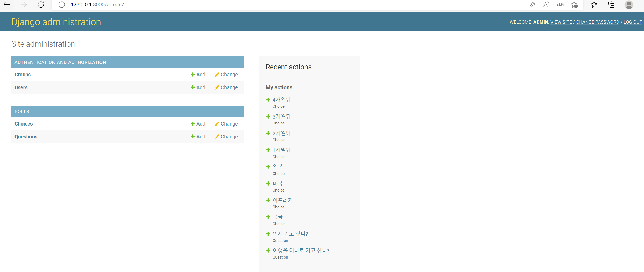Open recent action 1개월뒤

[282, 150]
